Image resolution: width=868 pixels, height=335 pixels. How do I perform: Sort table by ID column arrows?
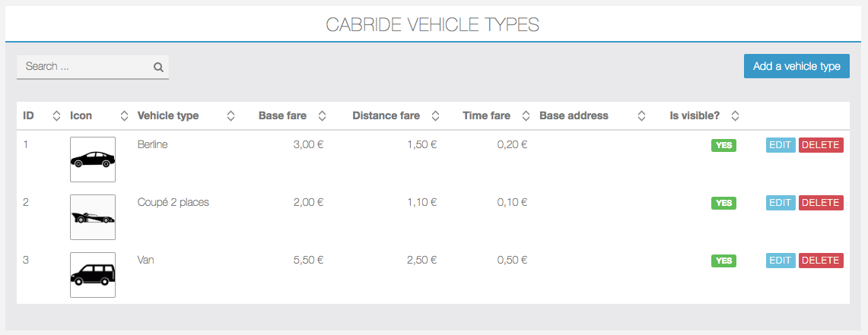[56, 116]
